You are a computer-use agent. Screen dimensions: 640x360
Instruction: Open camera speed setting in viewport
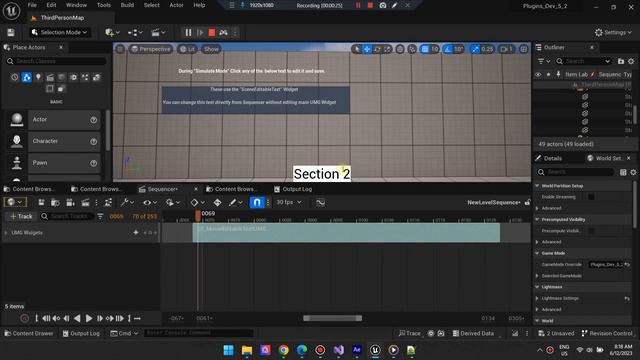click(x=507, y=49)
